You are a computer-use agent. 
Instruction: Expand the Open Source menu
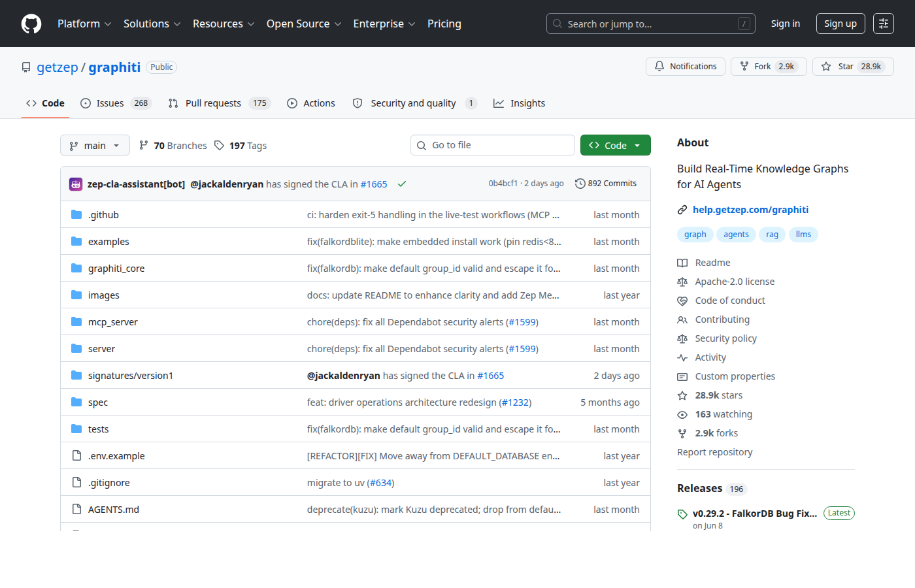coord(304,24)
